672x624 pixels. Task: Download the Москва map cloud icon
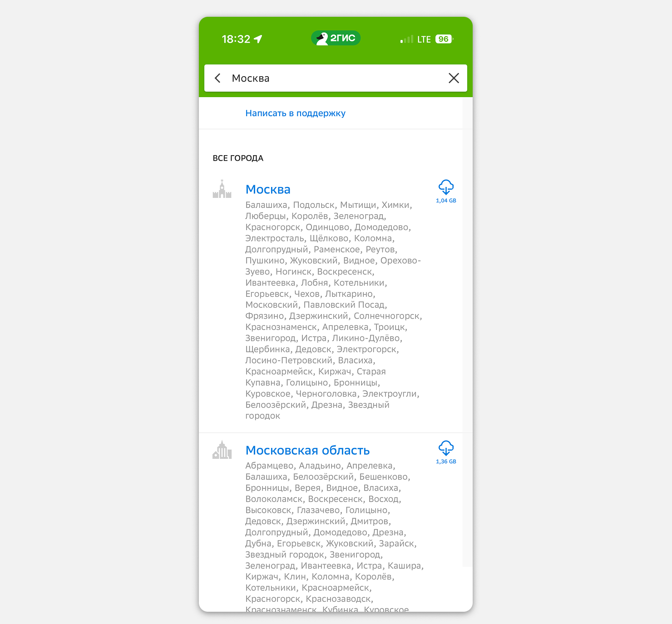pos(446,187)
